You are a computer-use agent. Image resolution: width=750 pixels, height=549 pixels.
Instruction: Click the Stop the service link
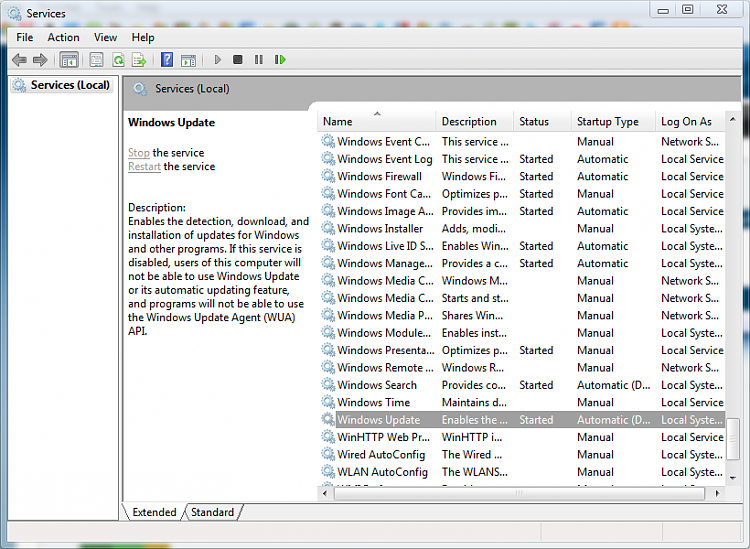(x=139, y=153)
